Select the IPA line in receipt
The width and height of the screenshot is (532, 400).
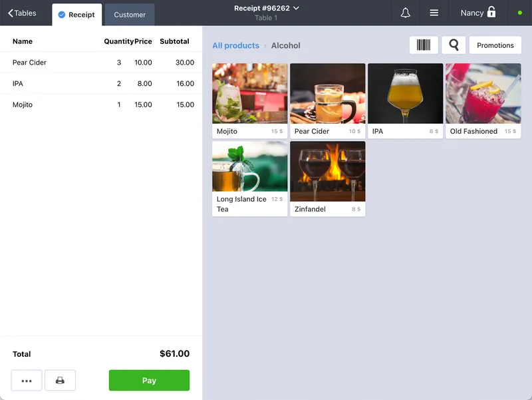(101, 84)
